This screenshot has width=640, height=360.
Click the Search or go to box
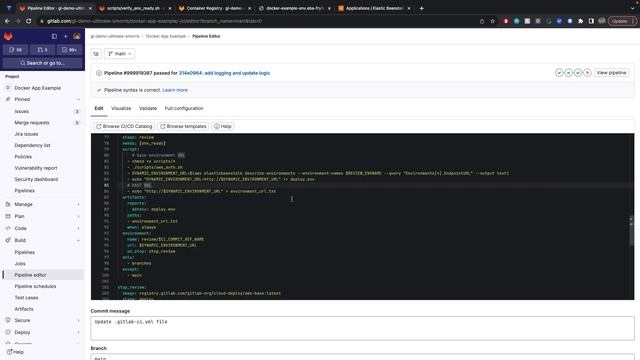[42, 63]
